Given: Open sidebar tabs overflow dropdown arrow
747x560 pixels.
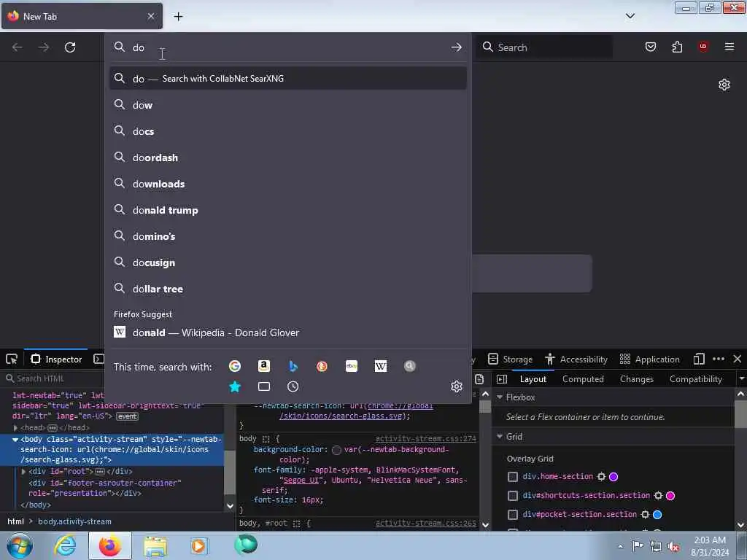Looking at the screenshot, I should (741, 379).
